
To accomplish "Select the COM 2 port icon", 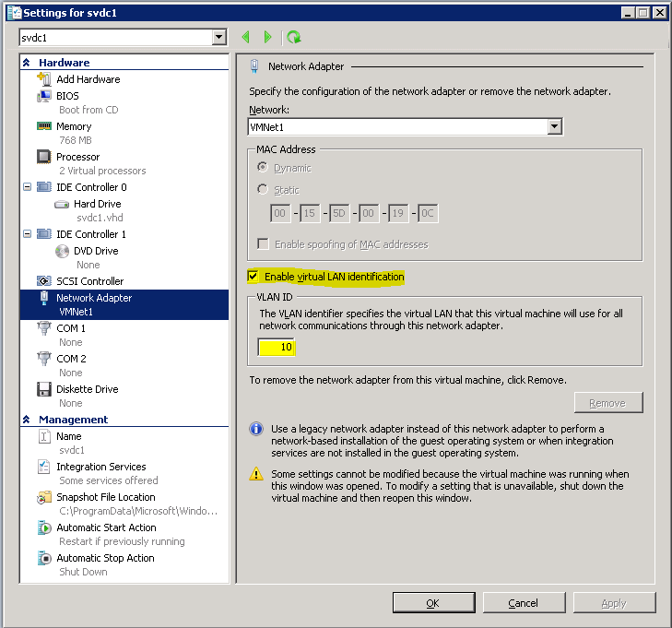I will 43,359.
